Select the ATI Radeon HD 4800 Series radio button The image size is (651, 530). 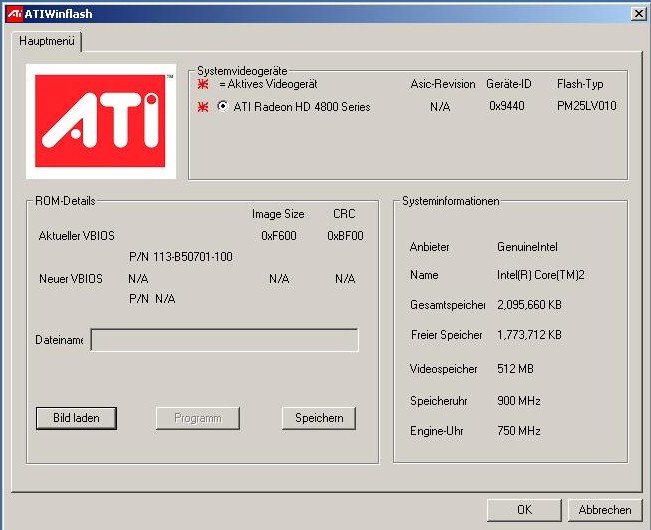pyautogui.click(x=223, y=106)
